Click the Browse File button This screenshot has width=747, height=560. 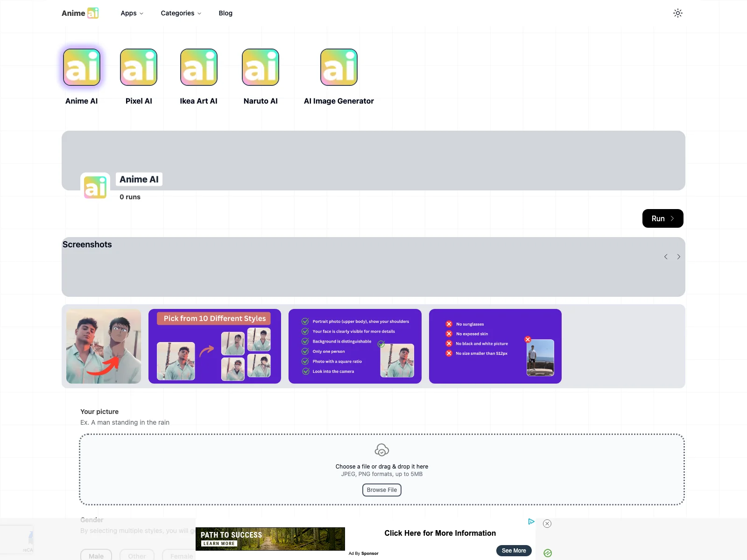[x=382, y=490]
